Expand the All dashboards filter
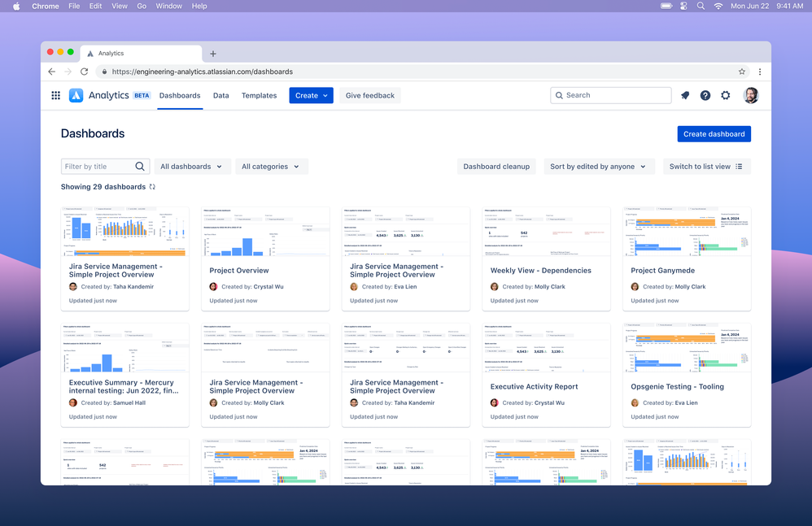 coord(191,167)
